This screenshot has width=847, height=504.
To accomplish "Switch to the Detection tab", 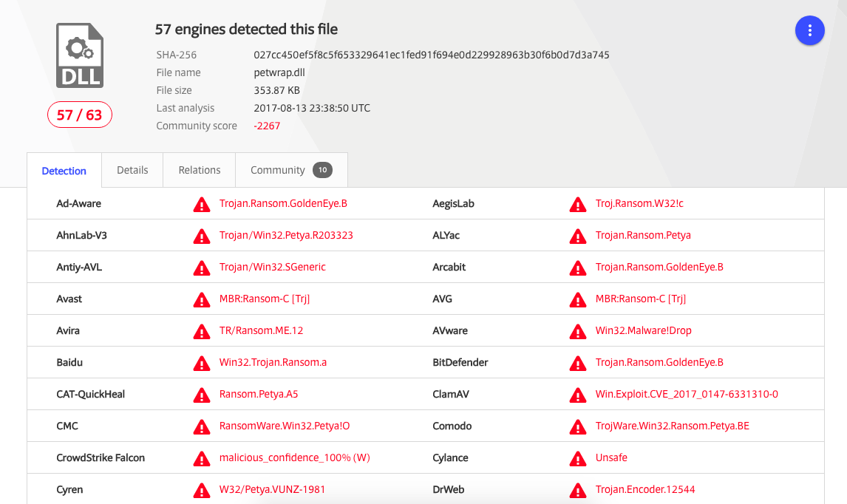I will [64, 171].
